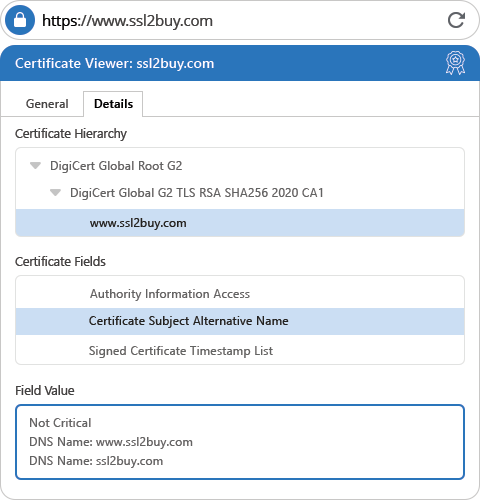The image size is (480, 500).
Task: Click the 'Not Critical' field value line
Action: point(60,423)
